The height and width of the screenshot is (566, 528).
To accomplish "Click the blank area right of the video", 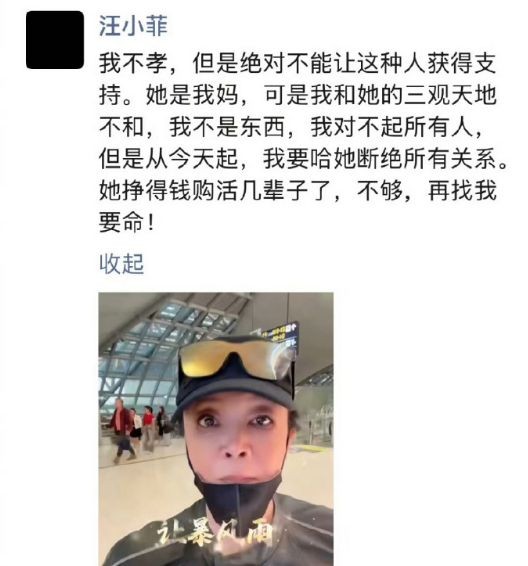I will coord(429,430).
